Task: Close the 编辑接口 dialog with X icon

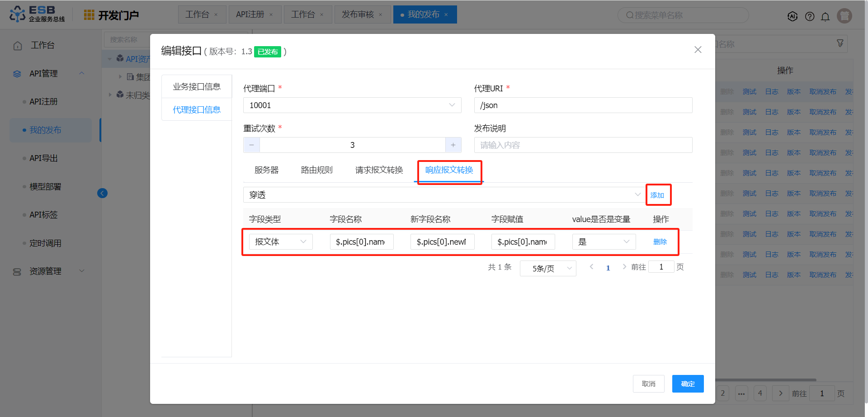Action: (698, 50)
